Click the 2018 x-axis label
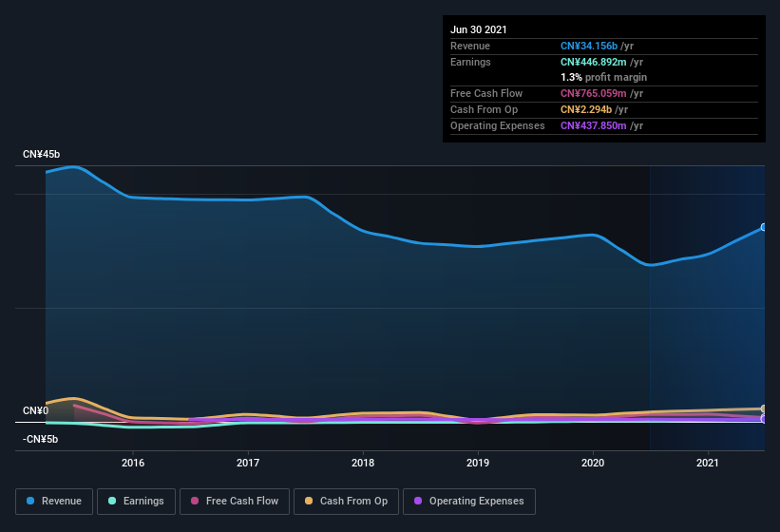The height and width of the screenshot is (532, 780). pyautogui.click(x=363, y=463)
